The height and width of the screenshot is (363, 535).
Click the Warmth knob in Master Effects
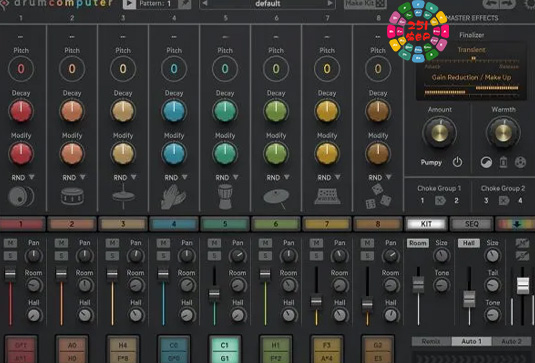click(503, 133)
